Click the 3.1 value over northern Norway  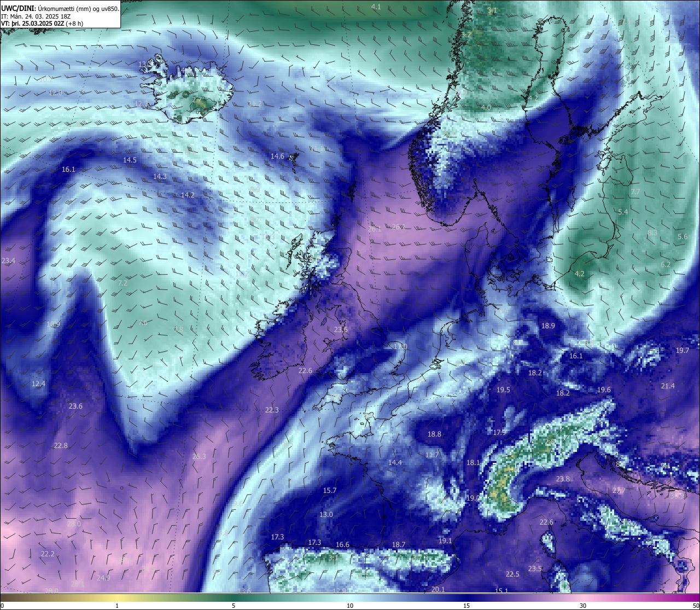point(492,10)
